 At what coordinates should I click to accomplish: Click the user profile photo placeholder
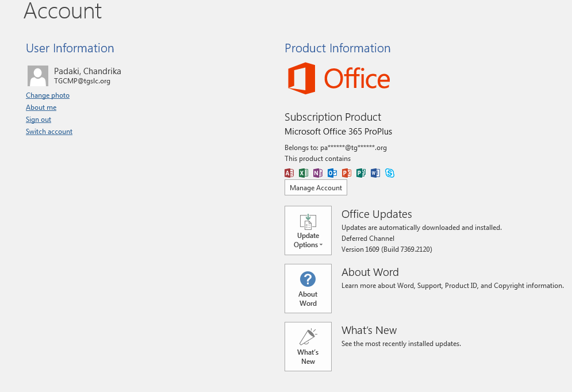pos(38,76)
